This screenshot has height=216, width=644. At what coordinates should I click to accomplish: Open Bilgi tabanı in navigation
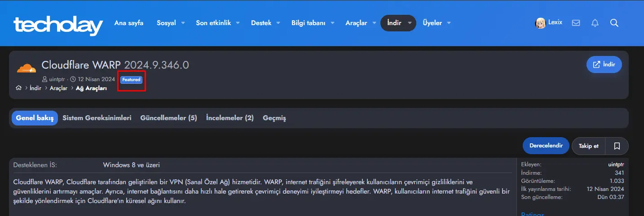(x=308, y=23)
